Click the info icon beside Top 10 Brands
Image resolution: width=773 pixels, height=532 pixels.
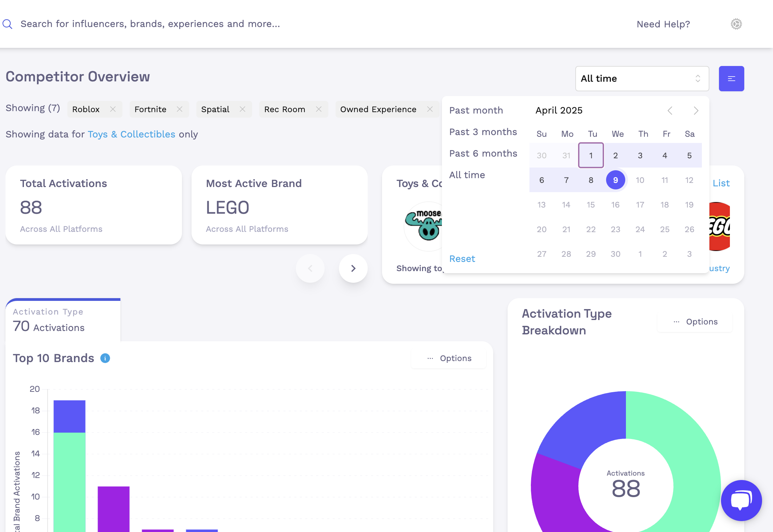(105, 358)
